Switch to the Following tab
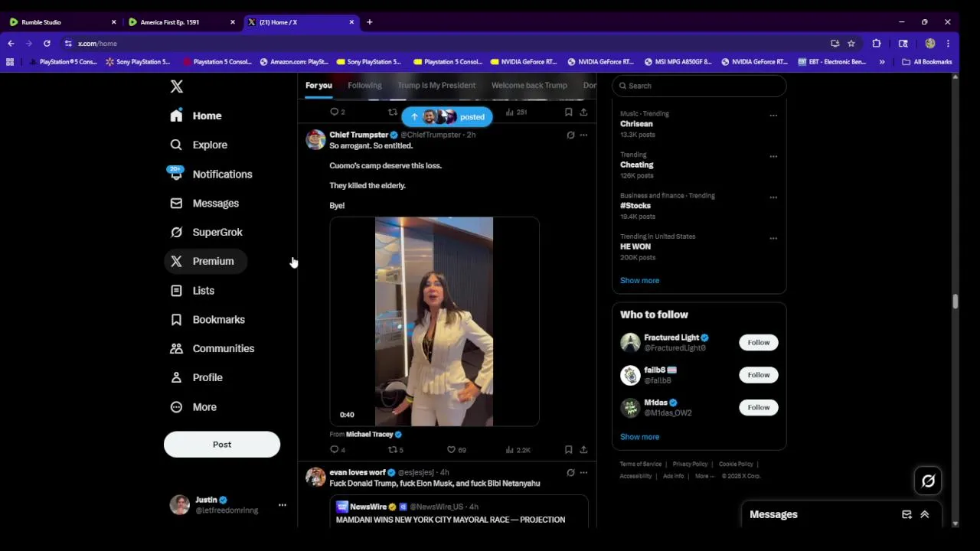The width and height of the screenshot is (980, 551). (x=364, y=85)
